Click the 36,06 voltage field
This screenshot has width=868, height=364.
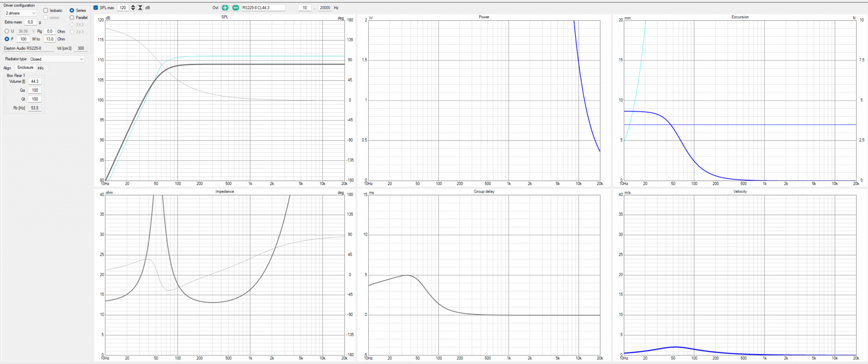point(23,31)
